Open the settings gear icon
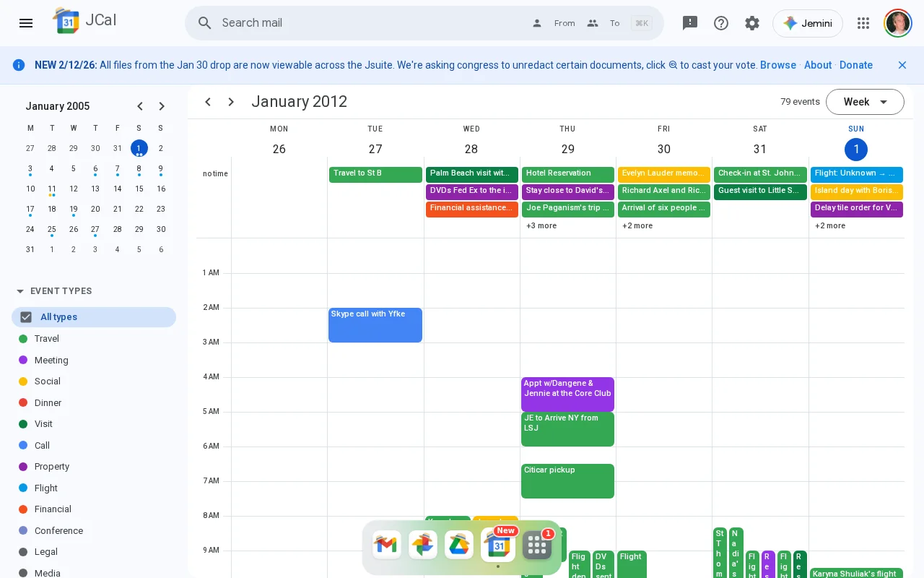This screenshot has height=578, width=924. pyautogui.click(x=752, y=23)
